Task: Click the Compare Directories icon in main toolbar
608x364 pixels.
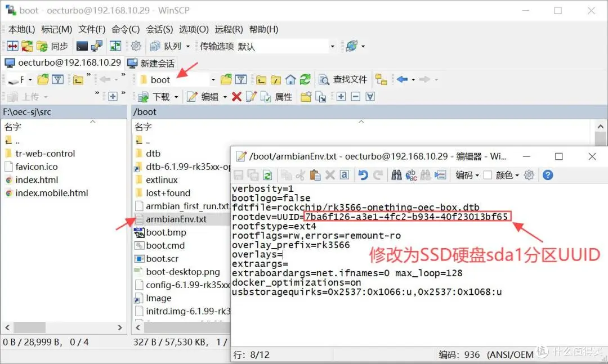Action: (12, 46)
